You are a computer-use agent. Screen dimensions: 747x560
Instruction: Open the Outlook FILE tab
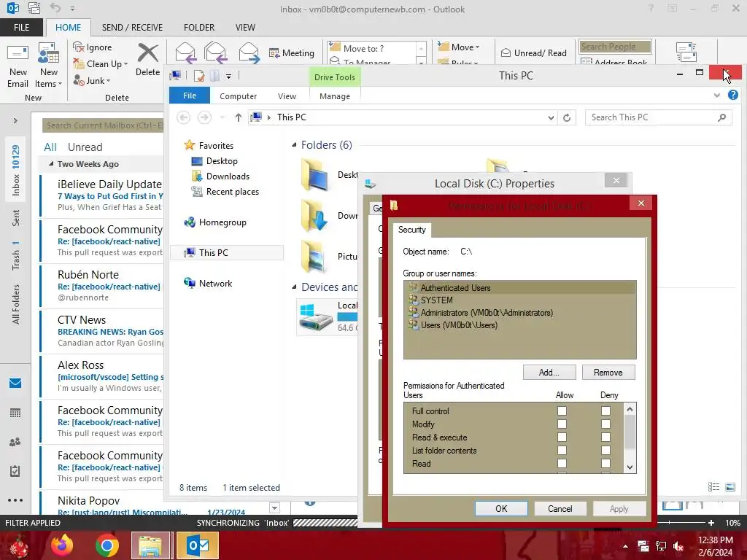[21, 27]
